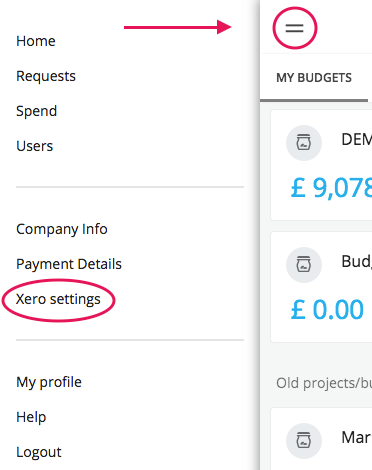This screenshot has height=470, width=372.
Task: Select the DEM budget card title
Action: [x=357, y=139]
